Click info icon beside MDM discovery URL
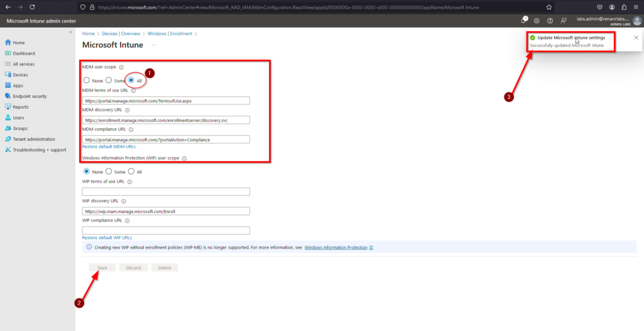This screenshot has width=644, height=331. tap(127, 111)
